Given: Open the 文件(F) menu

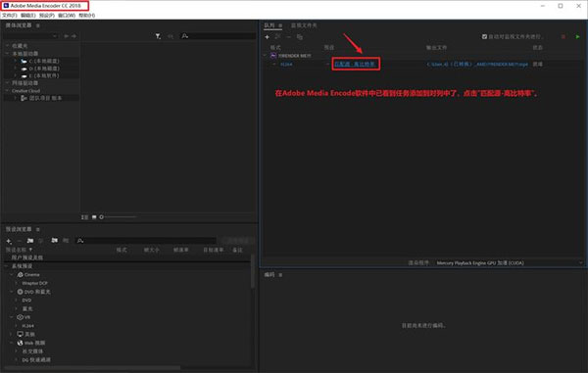Looking at the screenshot, I should click(x=10, y=16).
